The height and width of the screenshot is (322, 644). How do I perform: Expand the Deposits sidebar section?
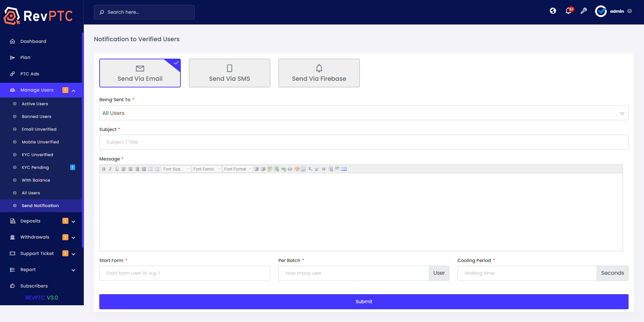tap(41, 221)
